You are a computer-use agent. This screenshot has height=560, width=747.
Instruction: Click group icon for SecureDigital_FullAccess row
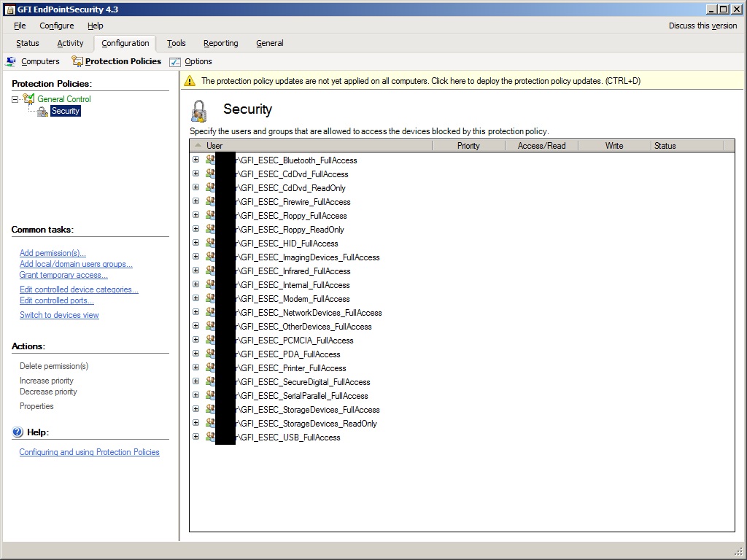210,381
